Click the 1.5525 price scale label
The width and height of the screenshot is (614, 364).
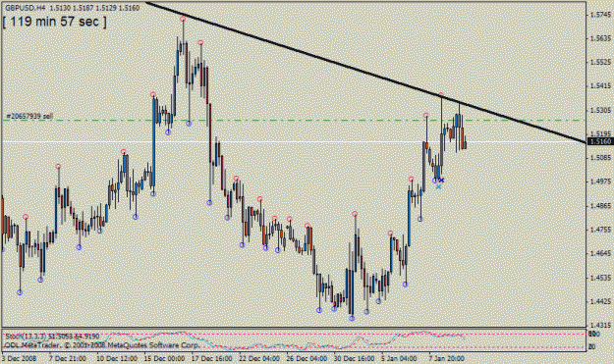pos(600,62)
